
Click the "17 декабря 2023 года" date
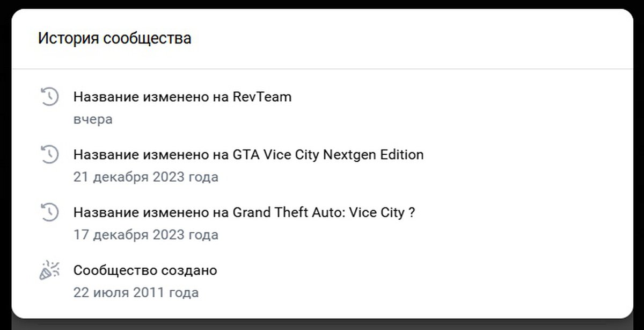(145, 235)
